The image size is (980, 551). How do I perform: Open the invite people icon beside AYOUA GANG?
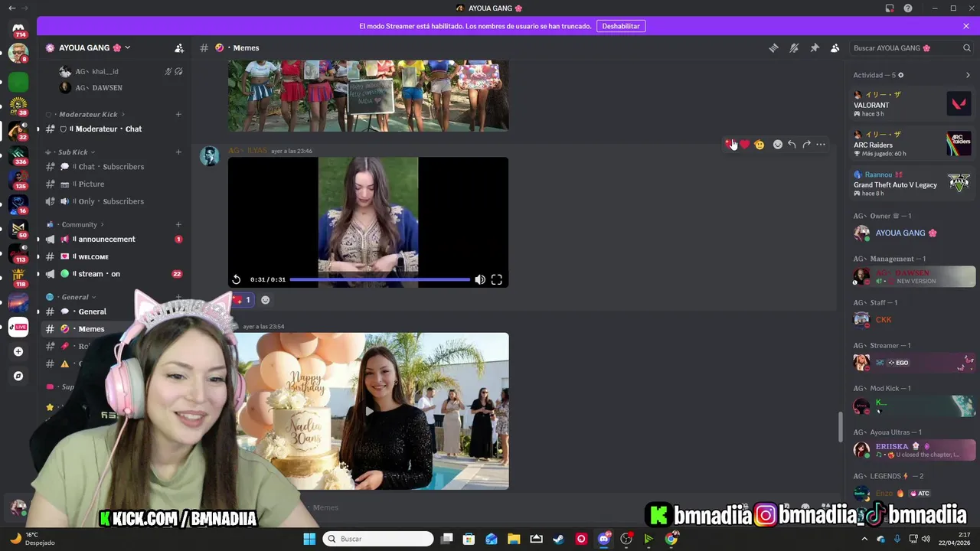pyautogui.click(x=179, y=47)
